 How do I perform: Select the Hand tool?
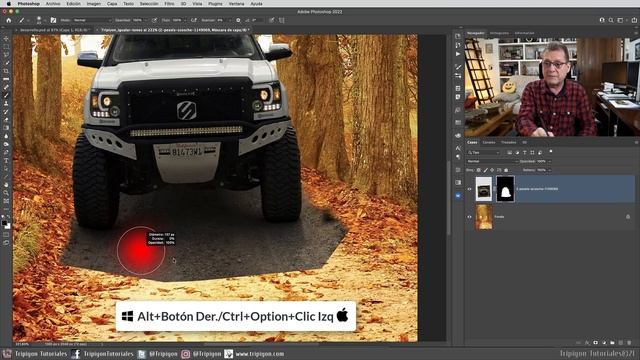tap(6, 185)
